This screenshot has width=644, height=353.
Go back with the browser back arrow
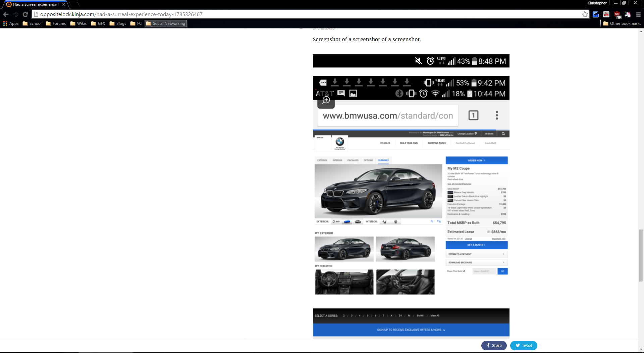click(x=6, y=14)
